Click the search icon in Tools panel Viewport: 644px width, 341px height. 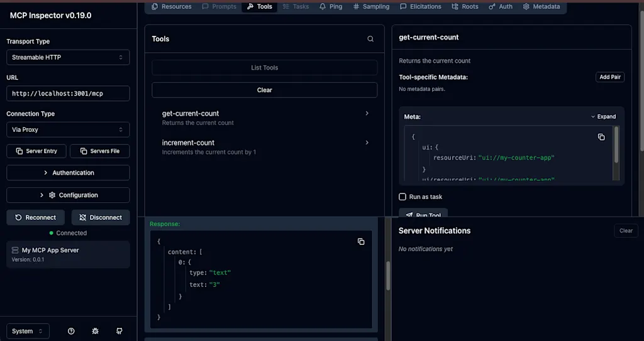[x=370, y=39]
